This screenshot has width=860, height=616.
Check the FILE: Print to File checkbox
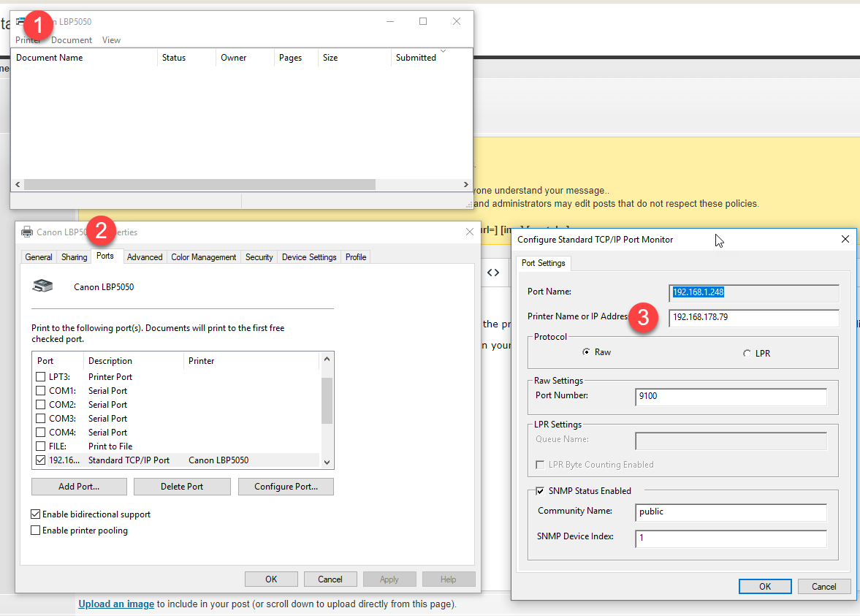41,446
